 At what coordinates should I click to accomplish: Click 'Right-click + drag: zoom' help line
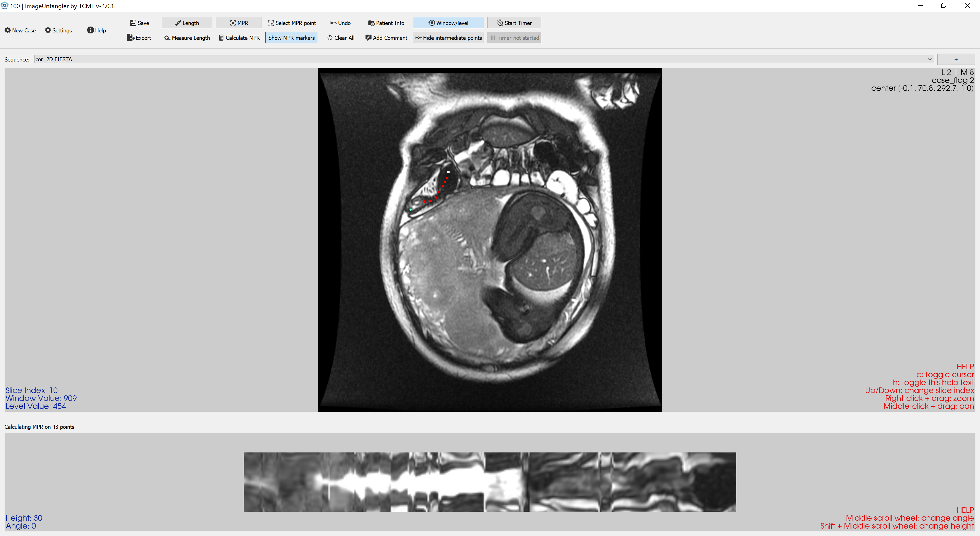tap(929, 398)
